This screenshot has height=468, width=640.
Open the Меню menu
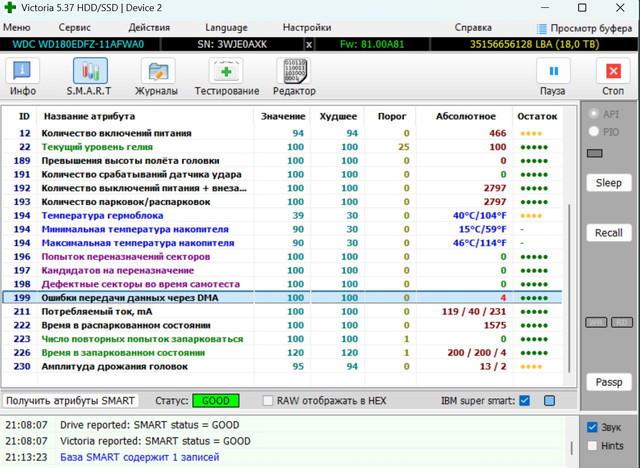pos(17,28)
